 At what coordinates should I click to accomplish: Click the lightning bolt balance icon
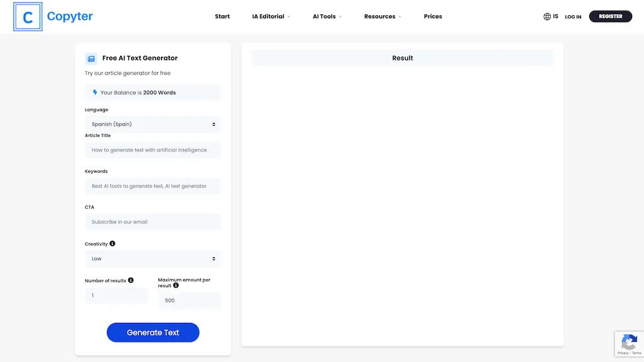tap(95, 92)
